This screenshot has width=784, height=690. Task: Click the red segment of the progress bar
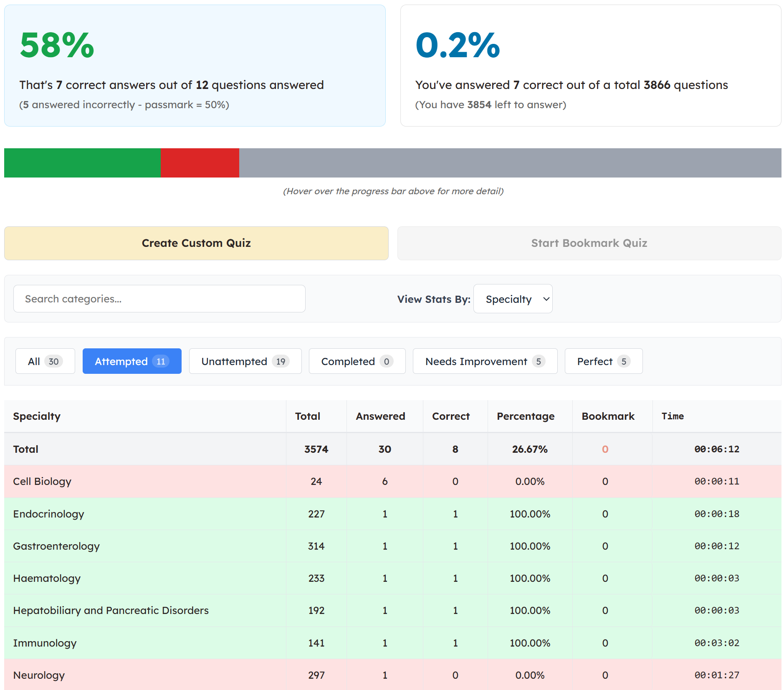pos(200,163)
